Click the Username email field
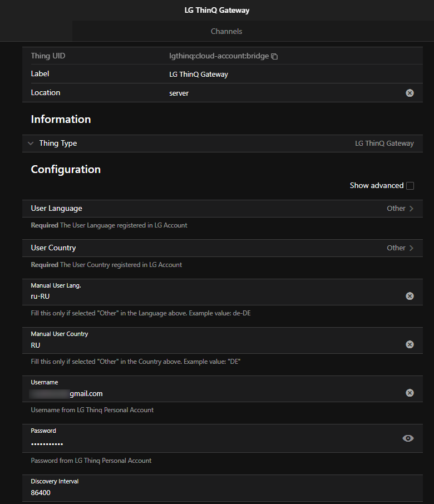The width and height of the screenshot is (434, 504). pyautogui.click(x=211, y=393)
